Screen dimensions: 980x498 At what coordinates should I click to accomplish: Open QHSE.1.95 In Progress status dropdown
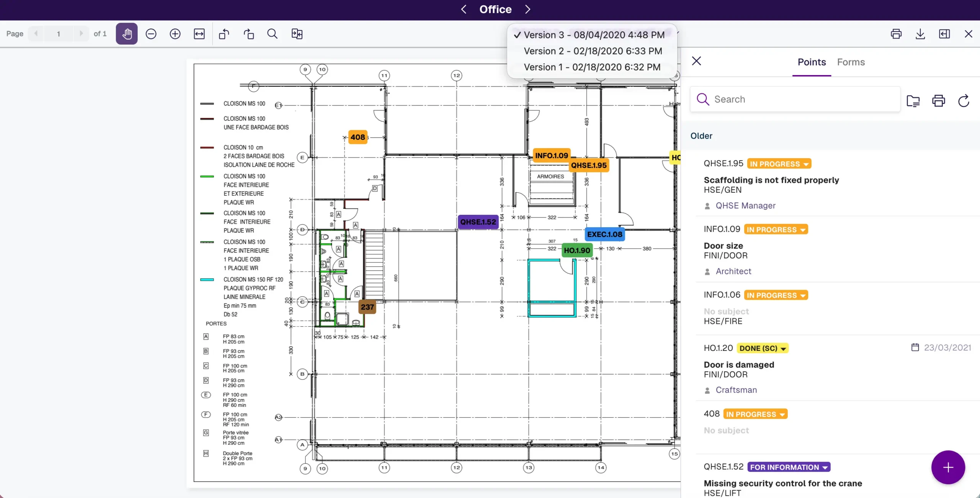pyautogui.click(x=779, y=164)
